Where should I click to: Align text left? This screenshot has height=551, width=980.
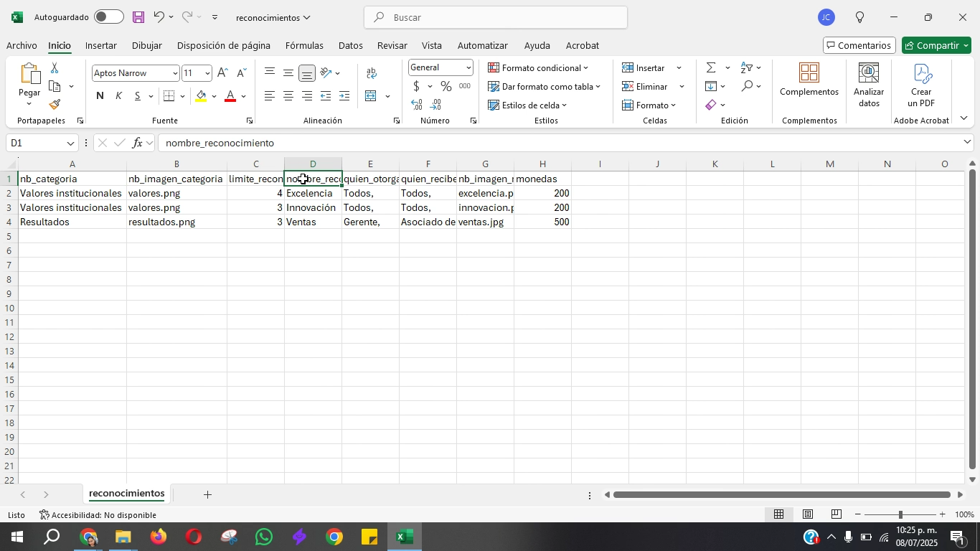coord(270,96)
